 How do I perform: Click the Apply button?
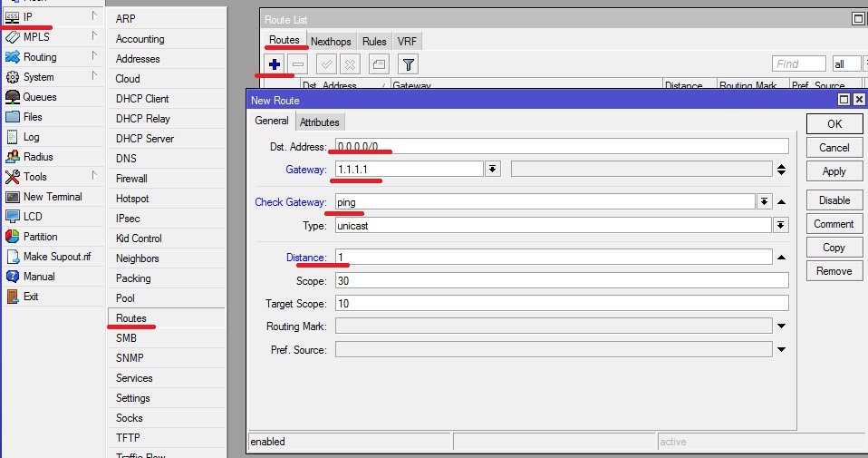click(834, 171)
